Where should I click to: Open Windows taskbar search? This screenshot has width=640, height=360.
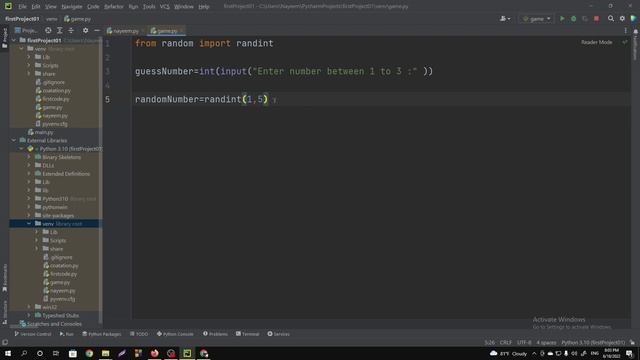[24, 353]
